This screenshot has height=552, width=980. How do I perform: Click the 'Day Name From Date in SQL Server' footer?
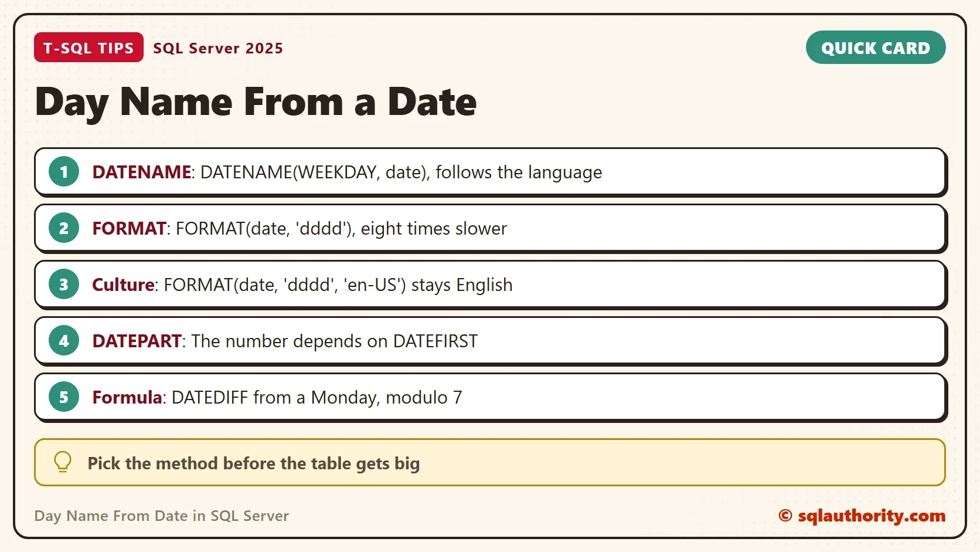pyautogui.click(x=162, y=516)
